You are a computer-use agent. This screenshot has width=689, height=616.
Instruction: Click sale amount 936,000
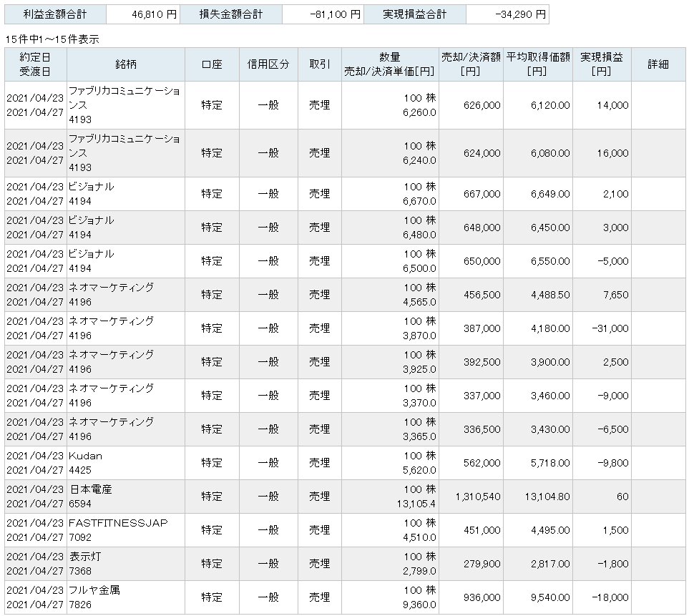(x=482, y=597)
